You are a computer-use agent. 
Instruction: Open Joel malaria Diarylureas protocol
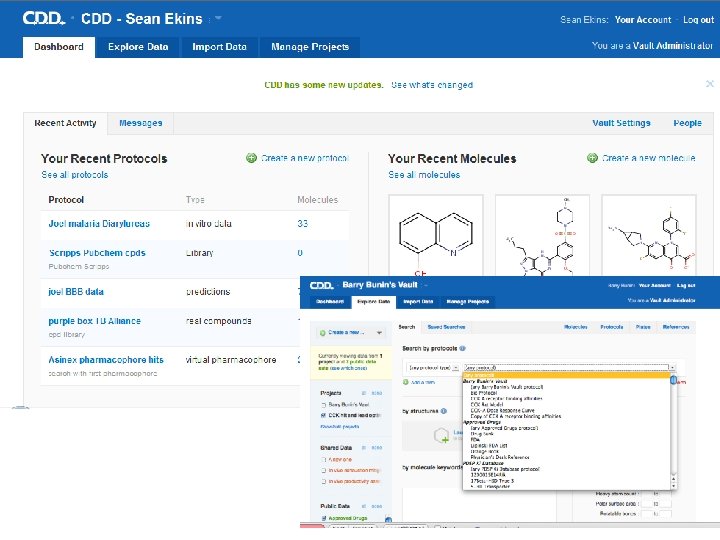98,224
